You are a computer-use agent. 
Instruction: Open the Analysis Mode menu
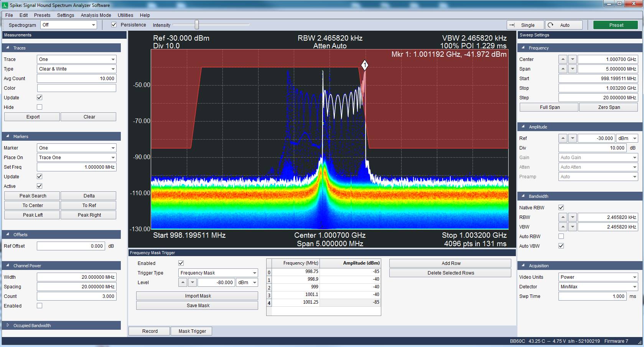pos(96,15)
